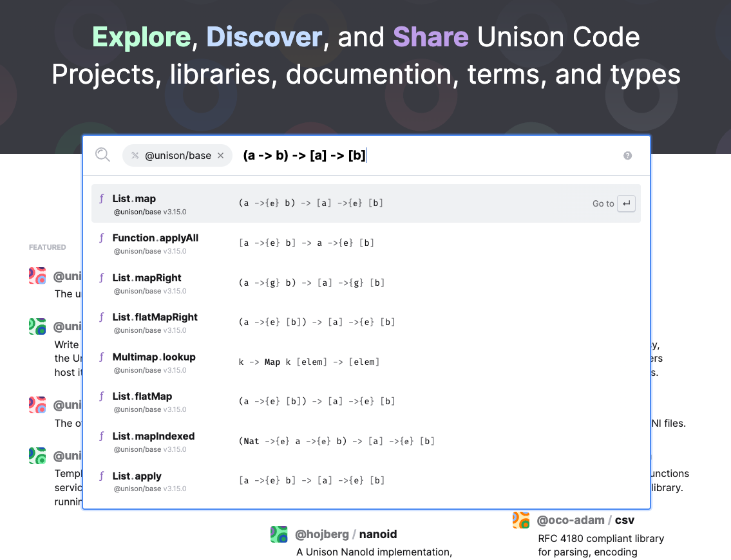The width and height of the screenshot is (731, 560).
Task: Select the Multimap.lookup search result
Action: point(366,362)
